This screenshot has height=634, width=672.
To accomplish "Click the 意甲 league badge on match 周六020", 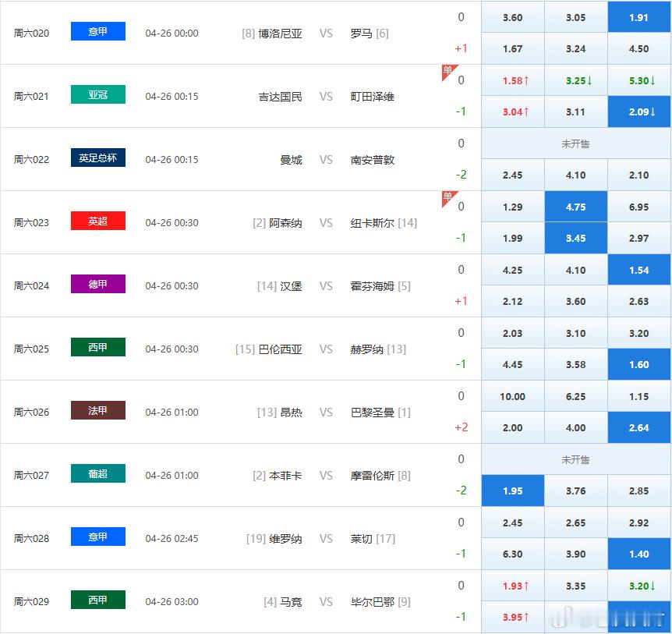I will coord(97,30).
